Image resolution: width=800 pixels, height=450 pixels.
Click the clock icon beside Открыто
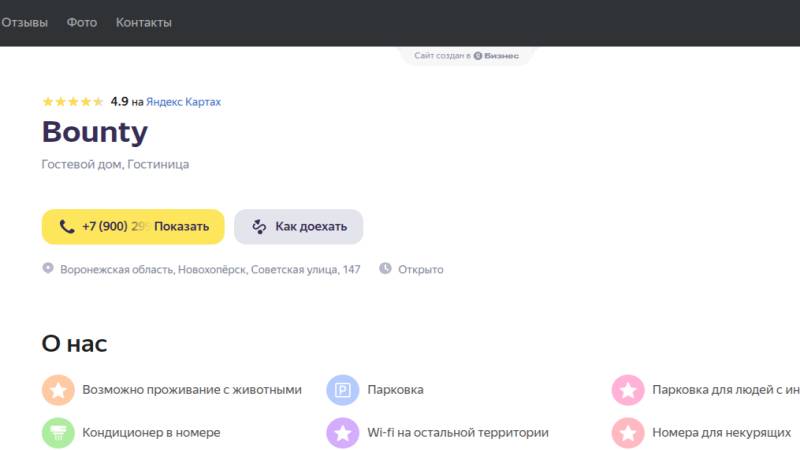pyautogui.click(x=385, y=269)
